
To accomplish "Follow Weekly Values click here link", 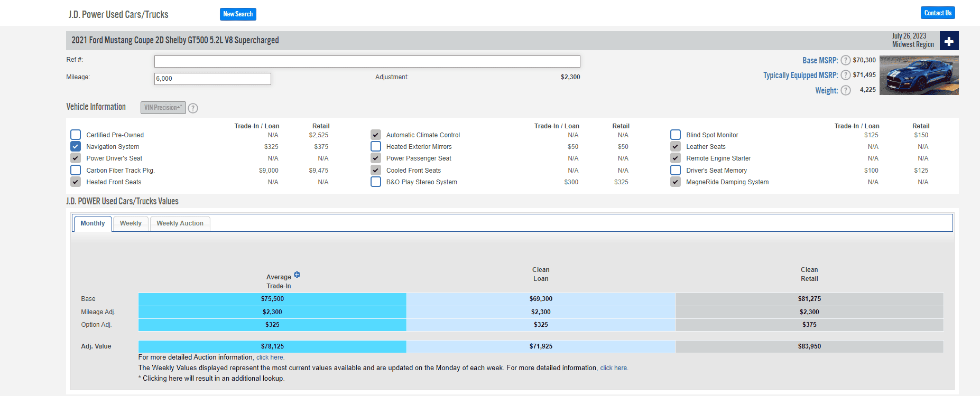I will (614, 368).
